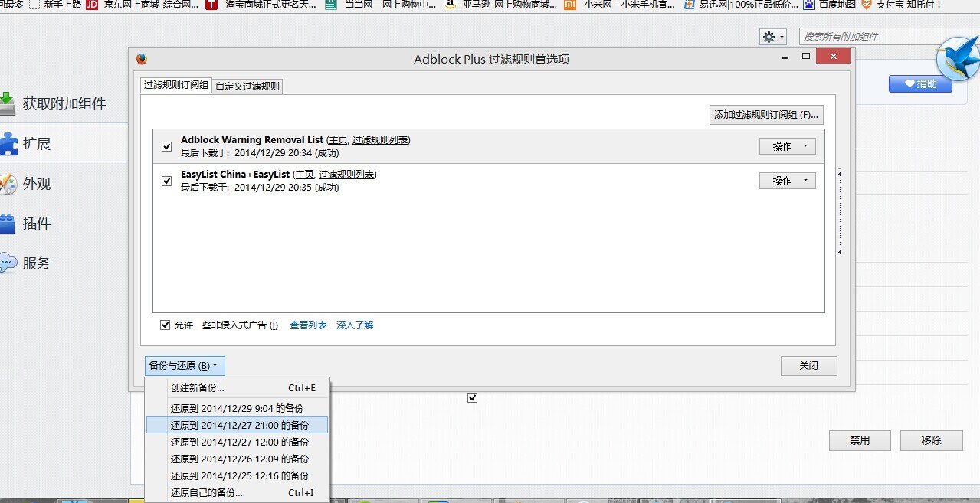Open 操作 dropdown for Adblock Warning Removal List

(x=787, y=146)
